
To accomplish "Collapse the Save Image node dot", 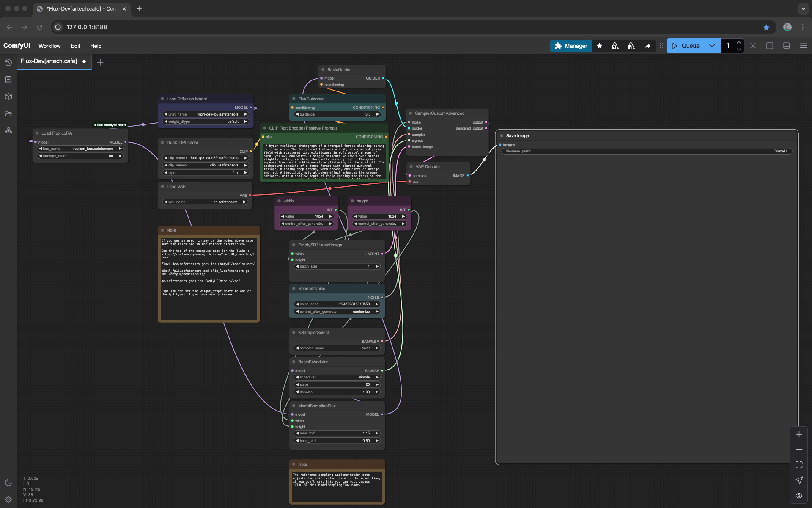I will coord(502,136).
